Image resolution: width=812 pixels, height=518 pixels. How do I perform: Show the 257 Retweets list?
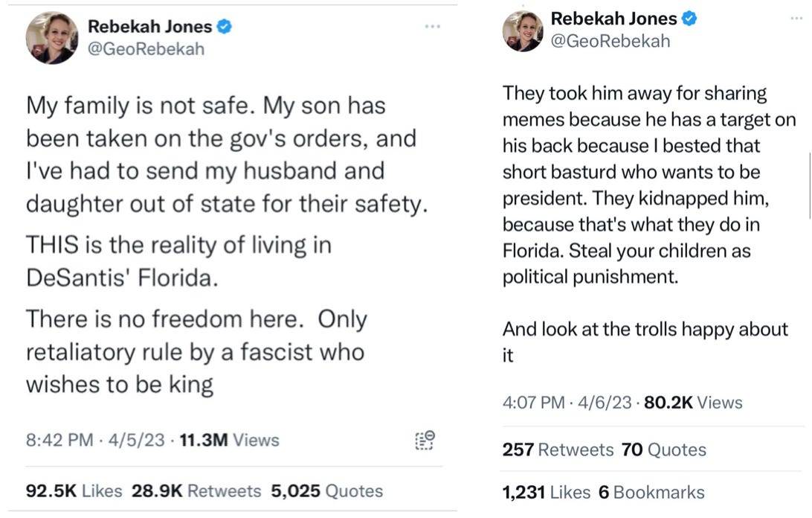pyautogui.click(x=557, y=450)
